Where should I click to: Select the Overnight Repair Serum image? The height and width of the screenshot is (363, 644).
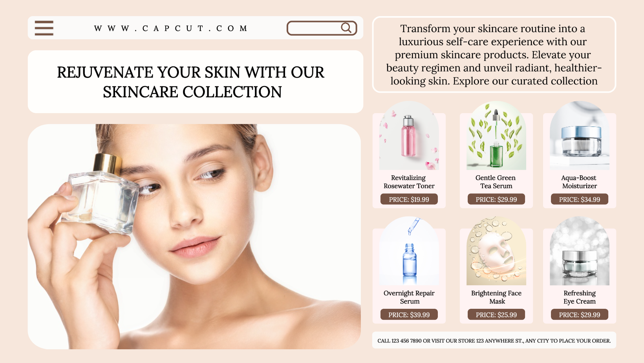pos(409,251)
